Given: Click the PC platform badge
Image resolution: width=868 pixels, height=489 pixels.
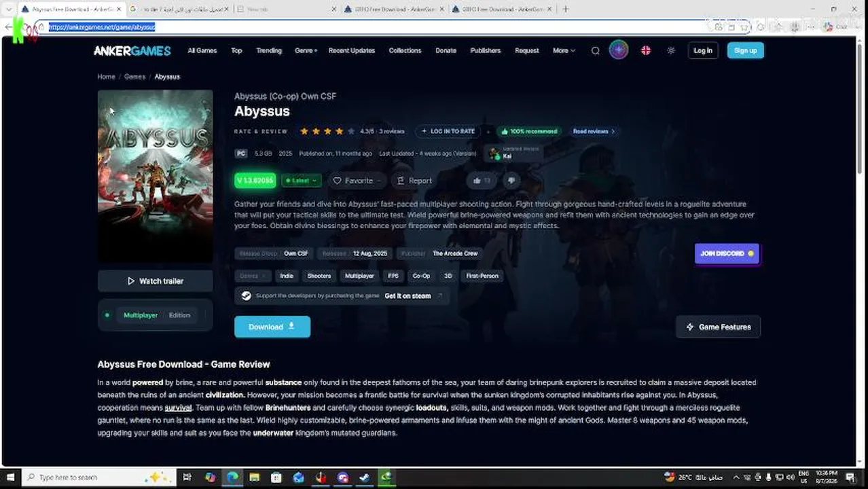Looking at the screenshot, I should [241, 153].
